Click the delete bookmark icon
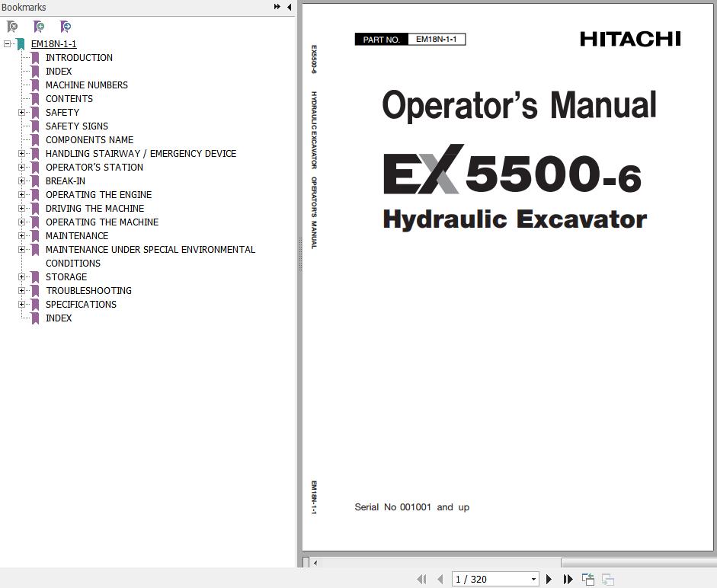The height and width of the screenshot is (588, 717). 12,27
